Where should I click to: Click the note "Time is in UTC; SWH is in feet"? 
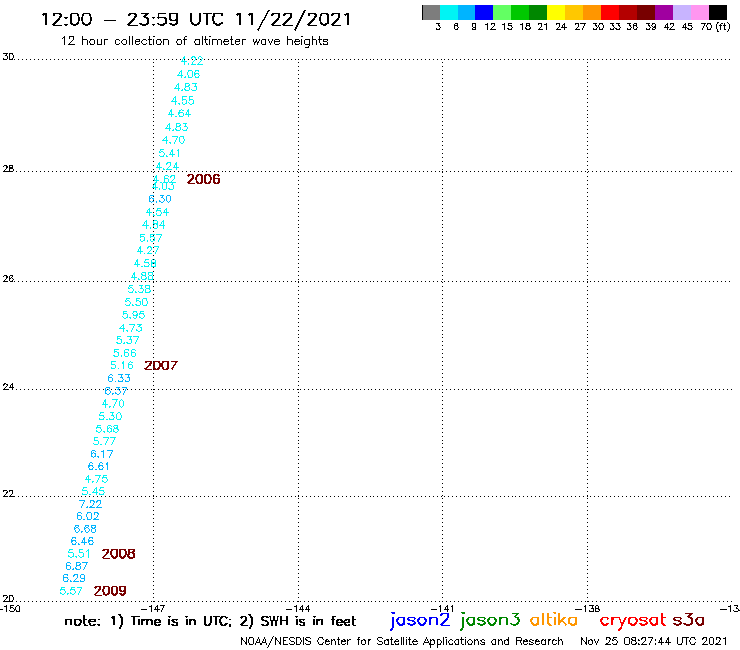210,621
